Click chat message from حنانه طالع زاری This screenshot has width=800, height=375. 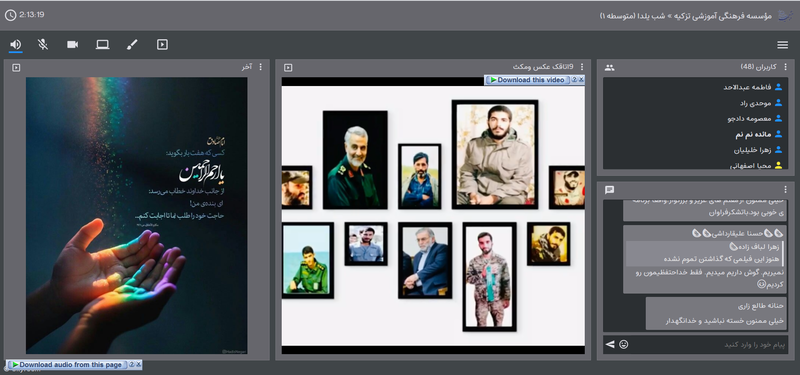(x=716, y=313)
